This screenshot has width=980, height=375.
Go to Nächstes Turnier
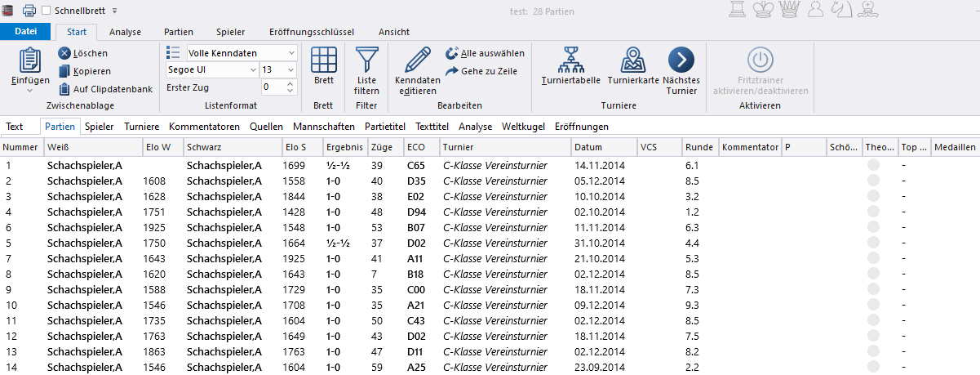(681, 60)
